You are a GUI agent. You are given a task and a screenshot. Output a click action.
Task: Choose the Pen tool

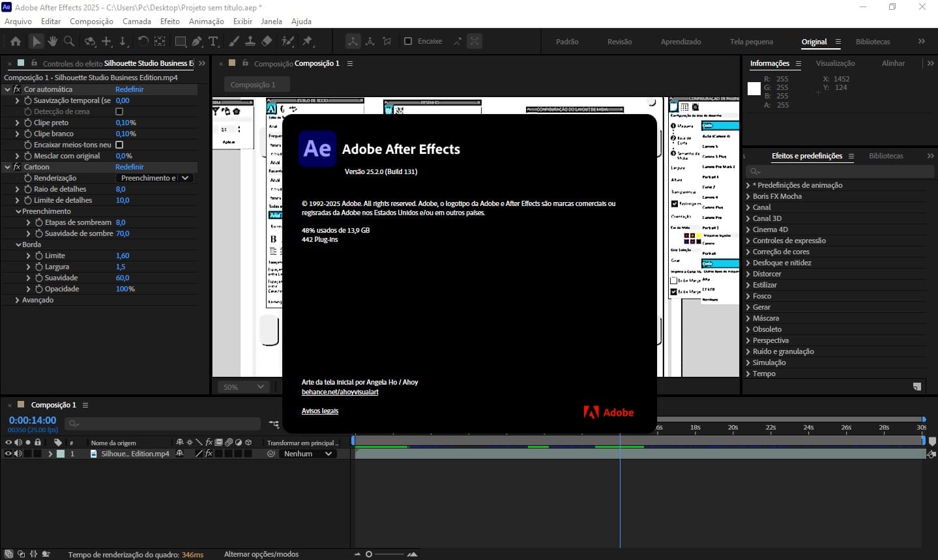[198, 41]
